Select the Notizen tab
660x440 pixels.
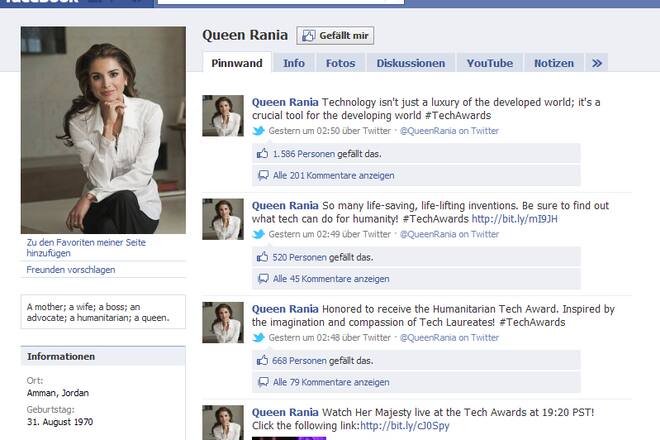pos(554,63)
